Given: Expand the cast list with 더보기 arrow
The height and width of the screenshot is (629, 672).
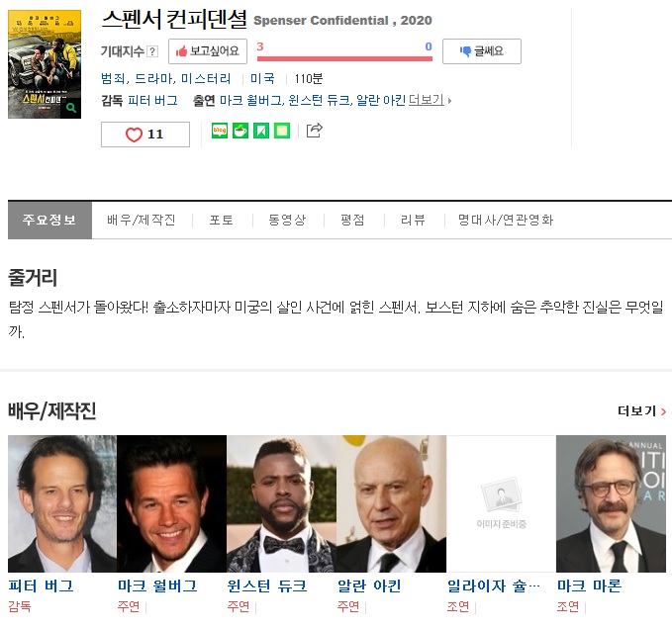Looking at the screenshot, I should pos(430,100).
